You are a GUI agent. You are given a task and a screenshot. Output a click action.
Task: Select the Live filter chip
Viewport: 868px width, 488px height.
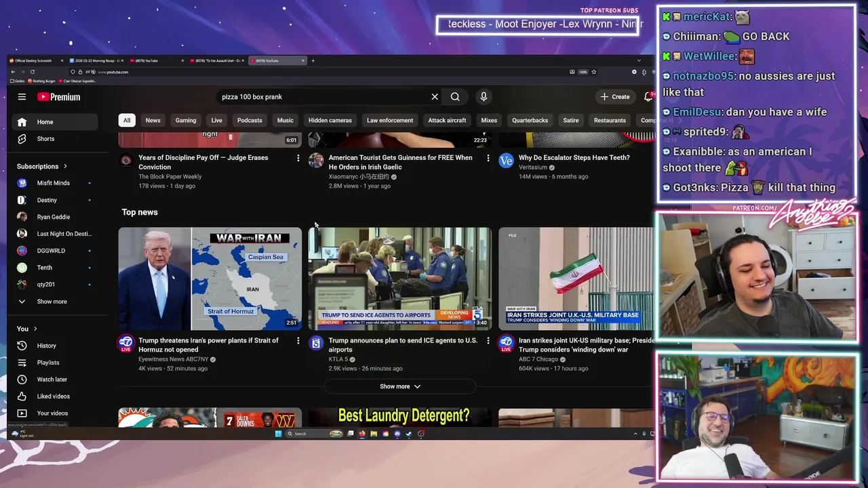tap(217, 121)
